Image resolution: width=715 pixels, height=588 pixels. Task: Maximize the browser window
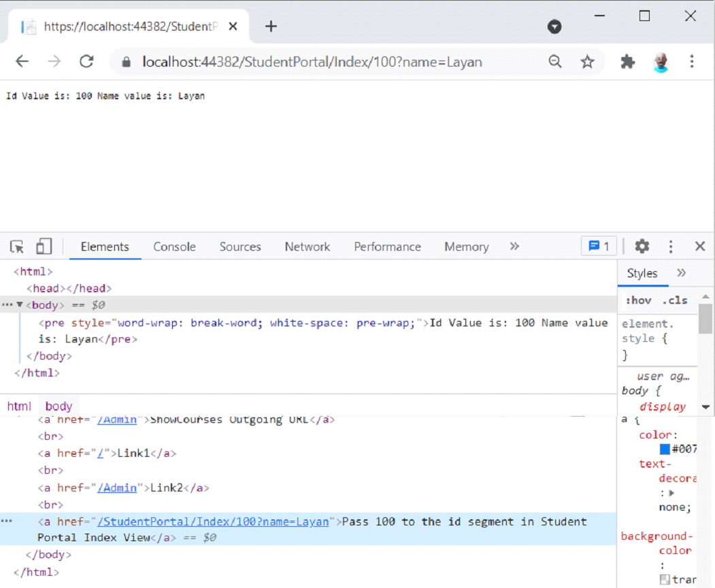point(644,16)
